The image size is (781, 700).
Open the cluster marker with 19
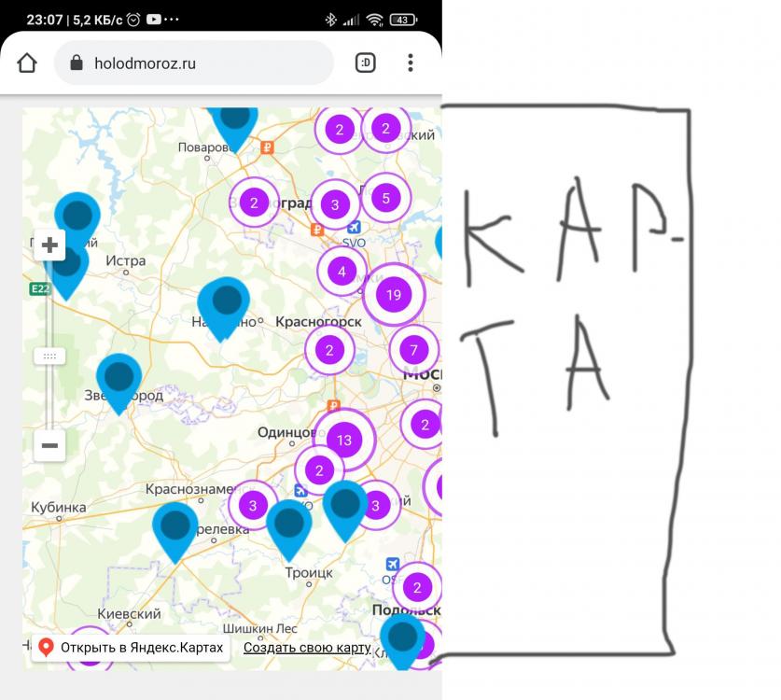393,295
